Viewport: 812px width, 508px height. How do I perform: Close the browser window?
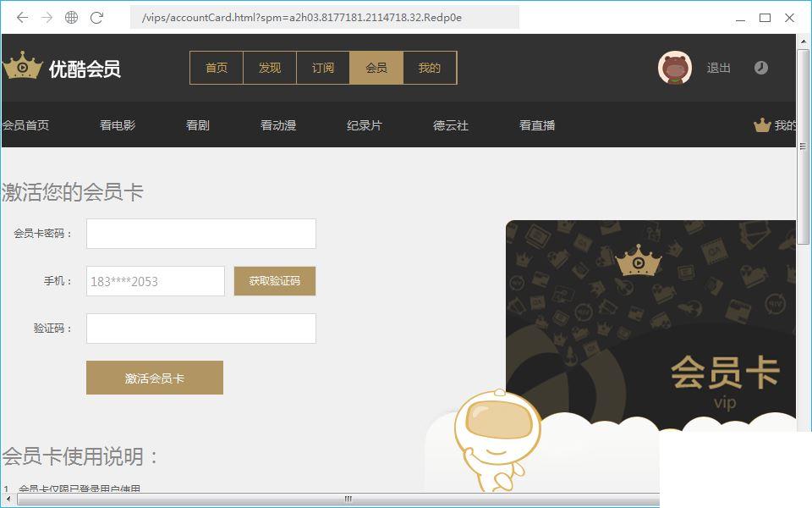point(789,18)
